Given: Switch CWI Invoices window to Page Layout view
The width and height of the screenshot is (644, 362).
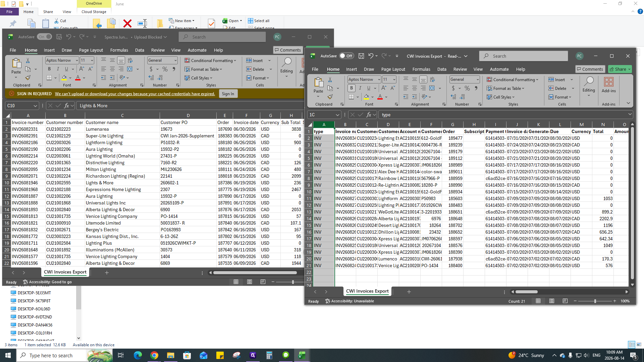Looking at the screenshot, I should [x=552, y=301].
